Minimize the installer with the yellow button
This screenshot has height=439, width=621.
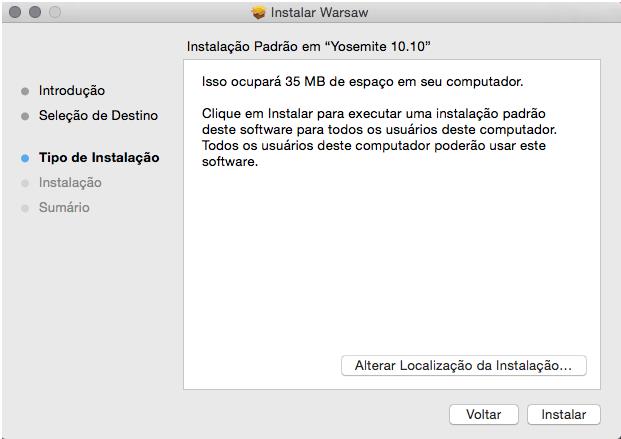pos(34,13)
